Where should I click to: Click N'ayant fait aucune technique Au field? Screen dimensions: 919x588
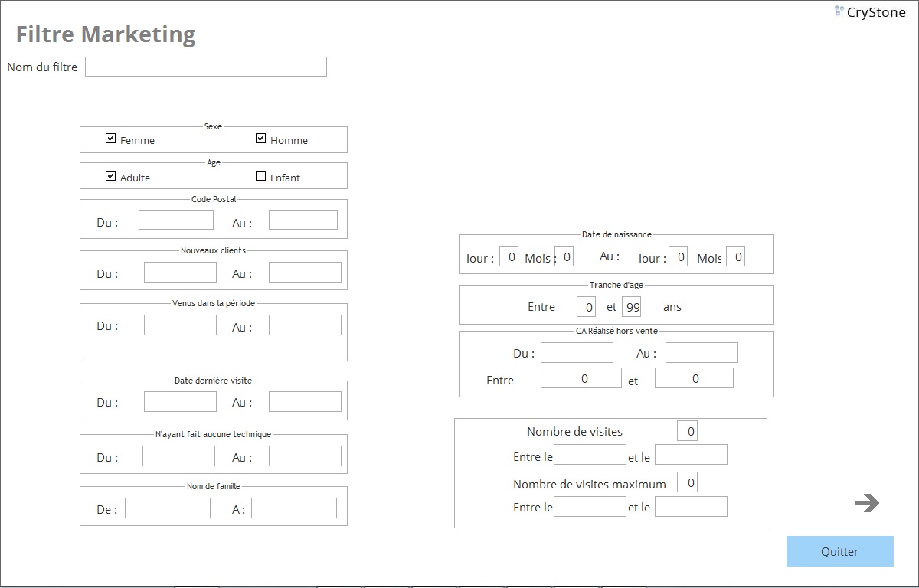pyautogui.click(x=304, y=456)
